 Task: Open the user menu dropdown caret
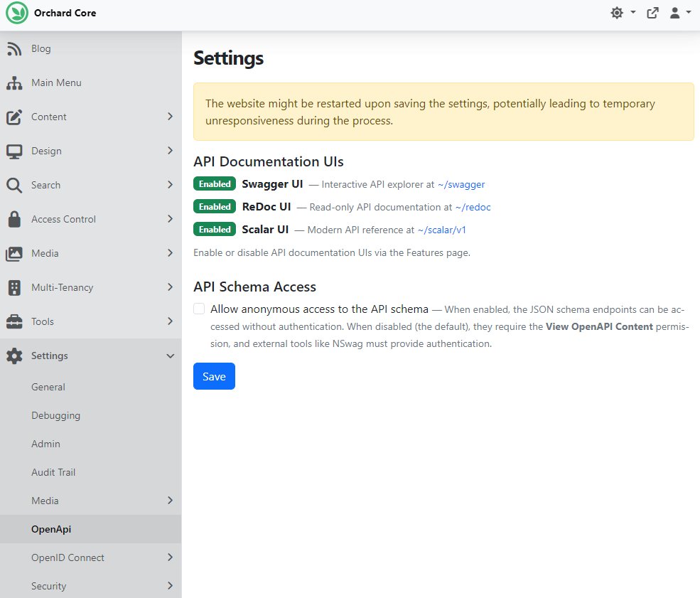[689, 13]
